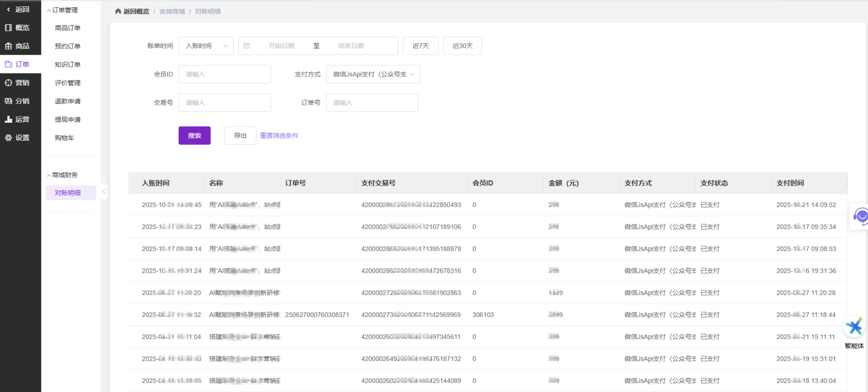Click the 重置筛选条件 link
The width and height of the screenshot is (868, 392).
(x=279, y=135)
